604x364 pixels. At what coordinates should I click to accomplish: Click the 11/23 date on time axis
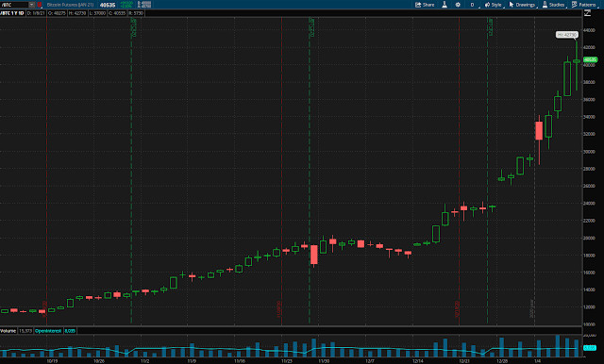287,361
